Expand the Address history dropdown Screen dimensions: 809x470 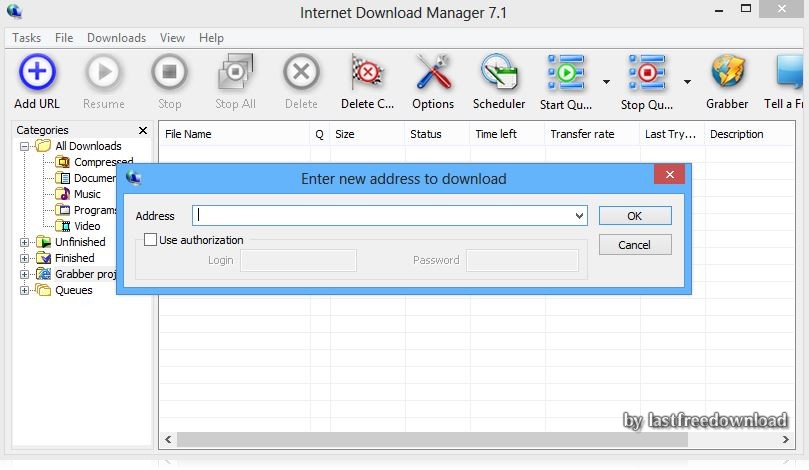point(579,216)
